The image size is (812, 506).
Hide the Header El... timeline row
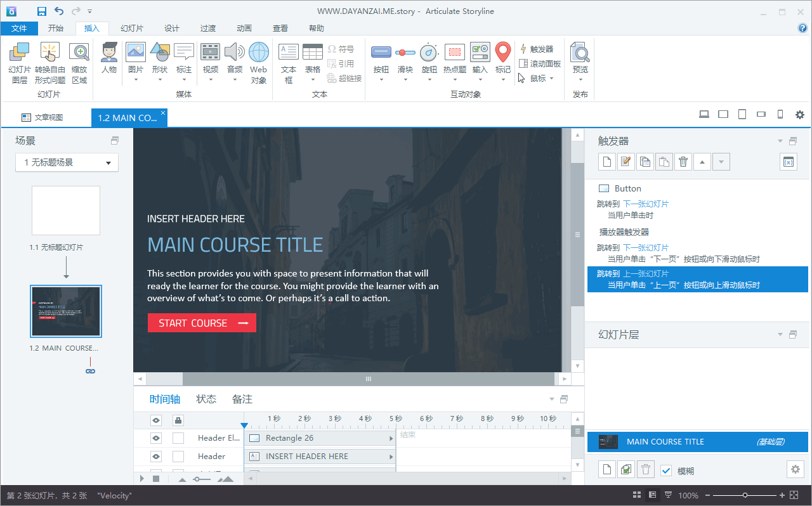pos(157,438)
